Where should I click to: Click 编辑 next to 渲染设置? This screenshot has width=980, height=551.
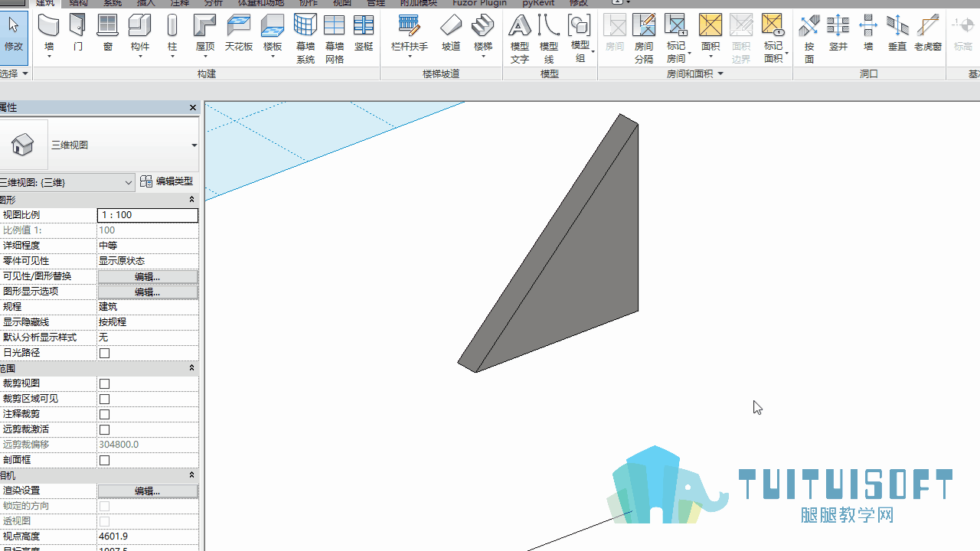[147, 491]
